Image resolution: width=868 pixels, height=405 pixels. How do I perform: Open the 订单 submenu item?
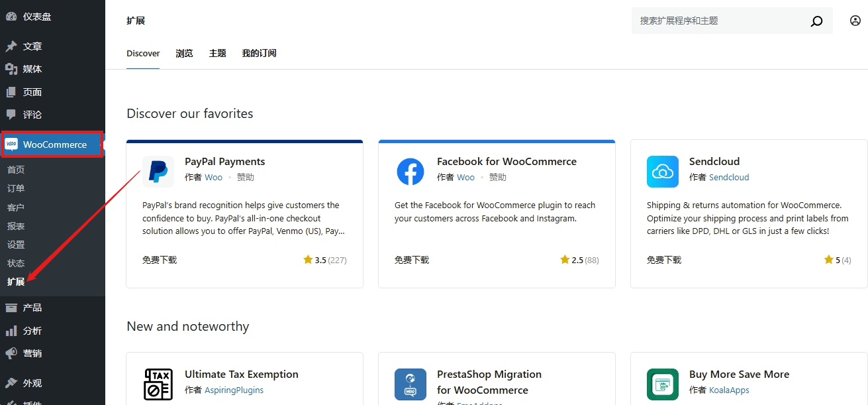(x=16, y=188)
